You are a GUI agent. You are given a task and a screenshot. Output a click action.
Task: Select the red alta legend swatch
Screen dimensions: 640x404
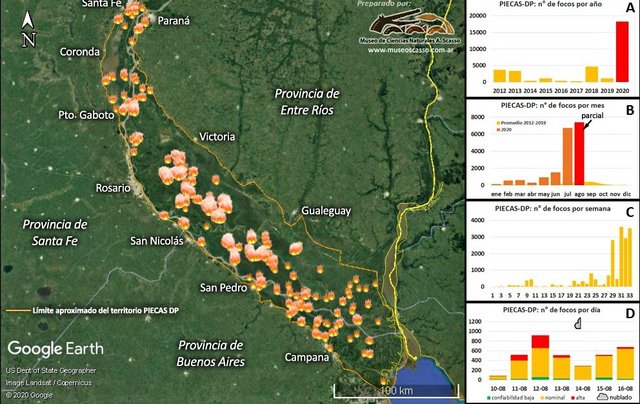(x=571, y=397)
